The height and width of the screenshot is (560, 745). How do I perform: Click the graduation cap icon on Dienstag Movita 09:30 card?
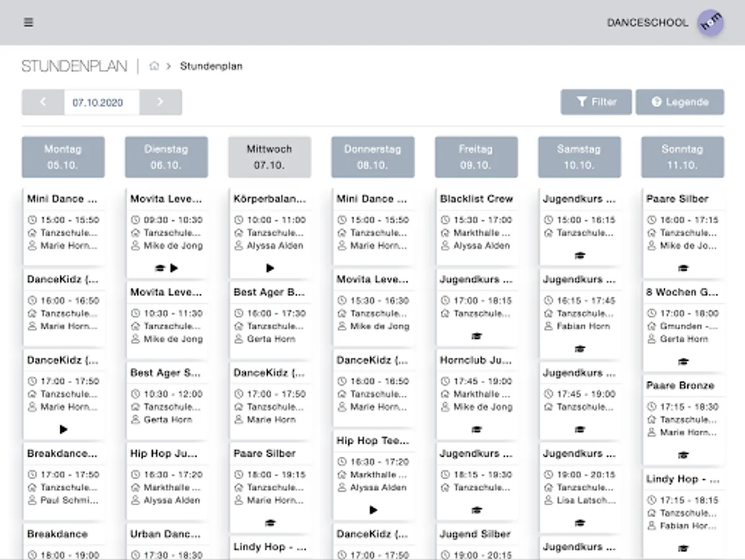(160, 268)
